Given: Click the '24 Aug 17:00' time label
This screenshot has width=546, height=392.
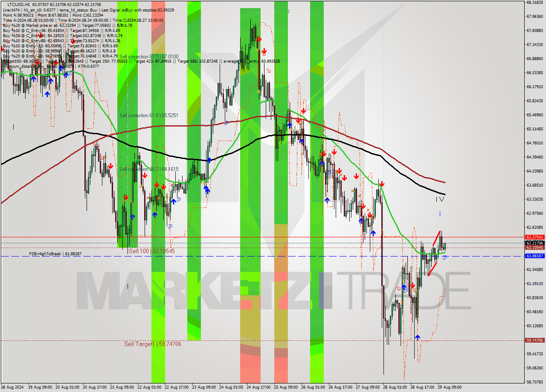Looking at the screenshot, I should click(258, 387).
